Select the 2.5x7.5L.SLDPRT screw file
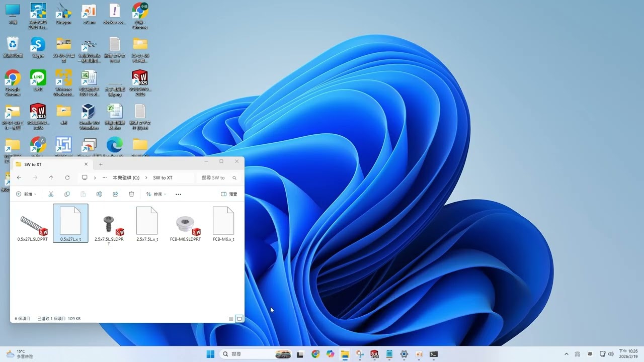Screen dimensions: 644x362 (x=109, y=226)
